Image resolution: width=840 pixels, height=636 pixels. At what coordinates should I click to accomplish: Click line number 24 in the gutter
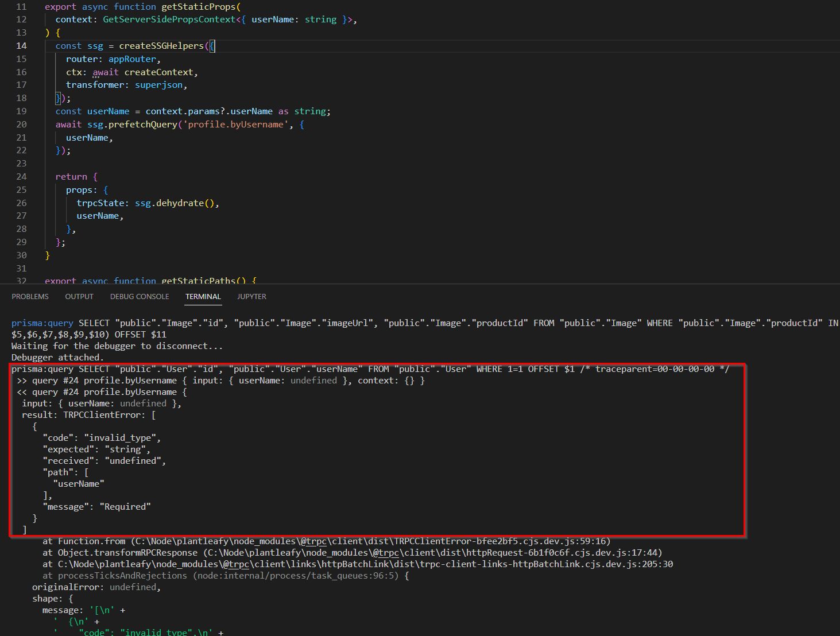click(21, 177)
